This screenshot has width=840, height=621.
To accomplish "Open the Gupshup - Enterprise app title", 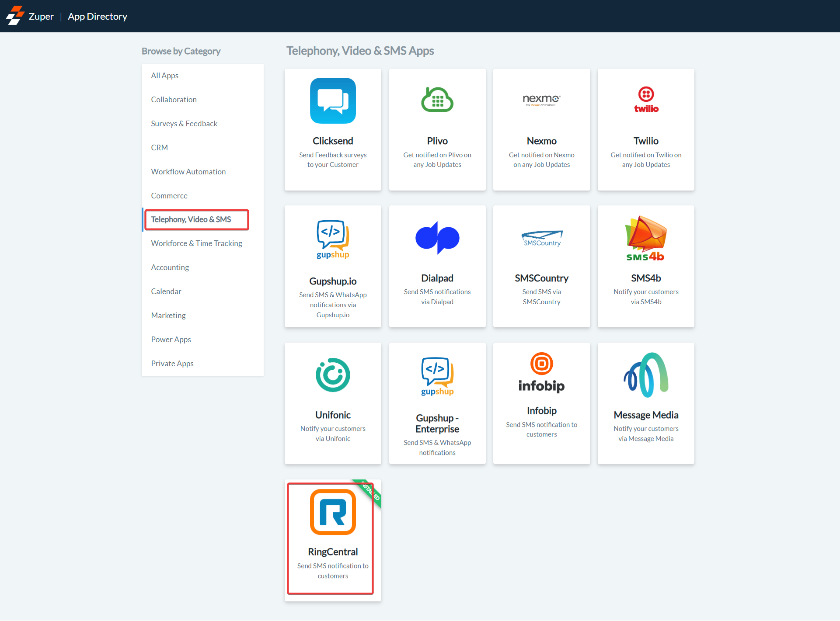I will 437,423.
